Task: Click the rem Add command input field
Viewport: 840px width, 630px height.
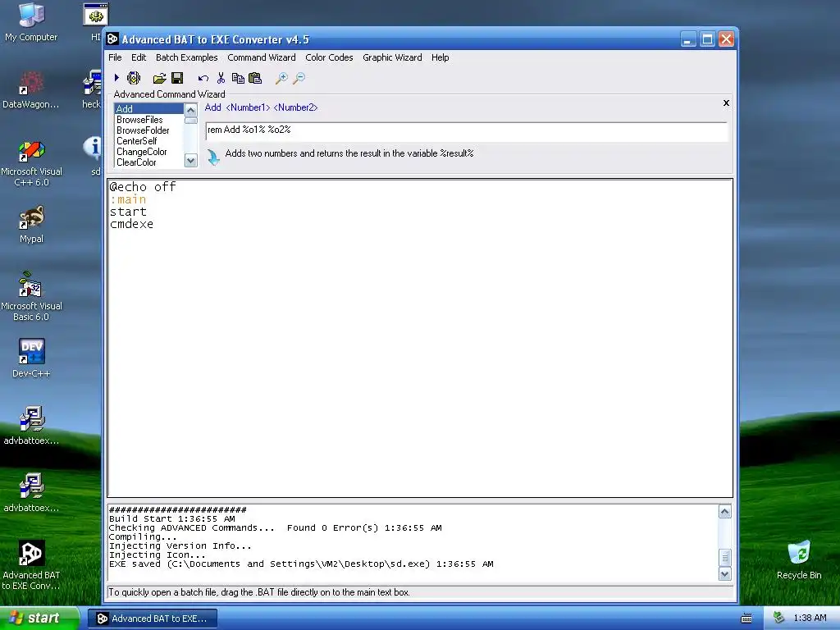Action: coord(466,130)
